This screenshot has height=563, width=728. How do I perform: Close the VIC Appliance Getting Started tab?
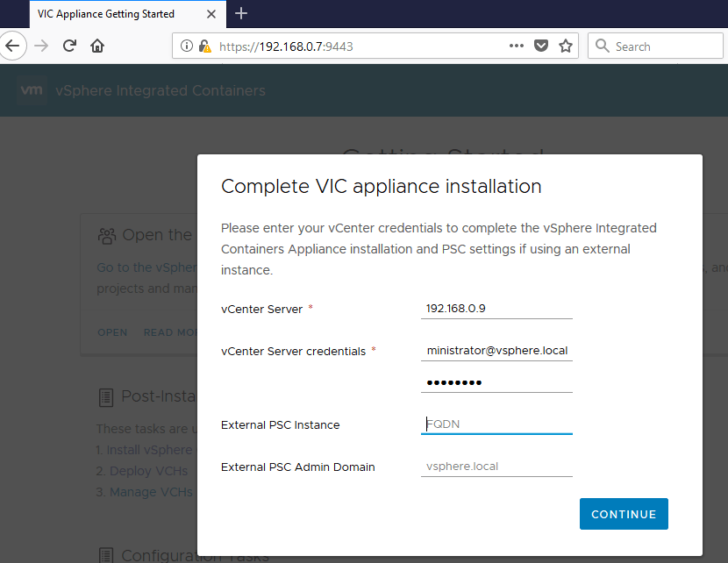point(211,14)
